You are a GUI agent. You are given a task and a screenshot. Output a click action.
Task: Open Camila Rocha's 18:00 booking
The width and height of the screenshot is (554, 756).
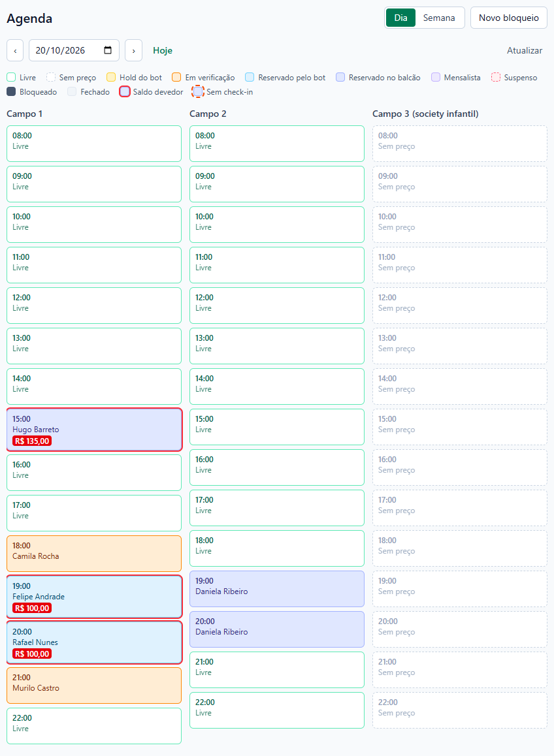point(94,554)
